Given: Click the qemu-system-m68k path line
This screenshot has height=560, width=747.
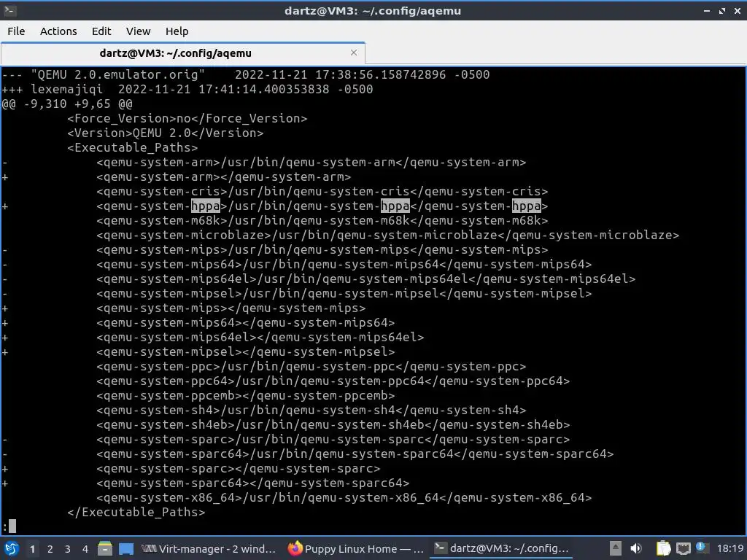Looking at the screenshot, I should pos(322,220).
